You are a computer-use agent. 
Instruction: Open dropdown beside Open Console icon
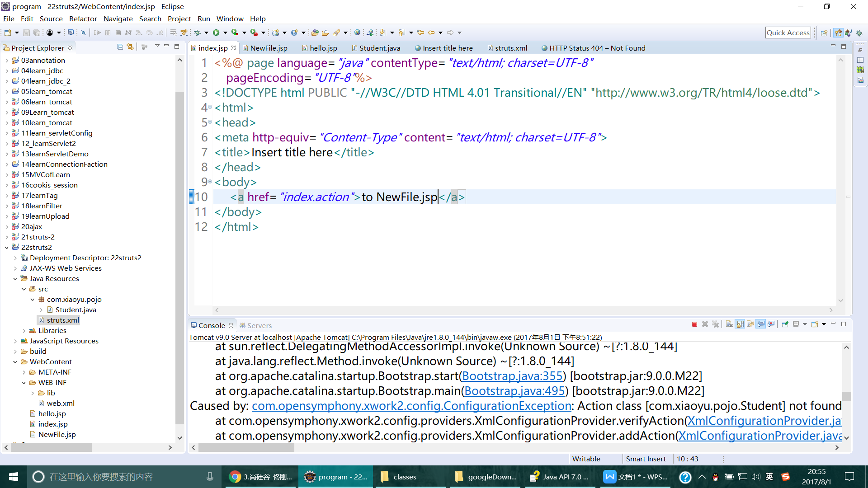824,324
